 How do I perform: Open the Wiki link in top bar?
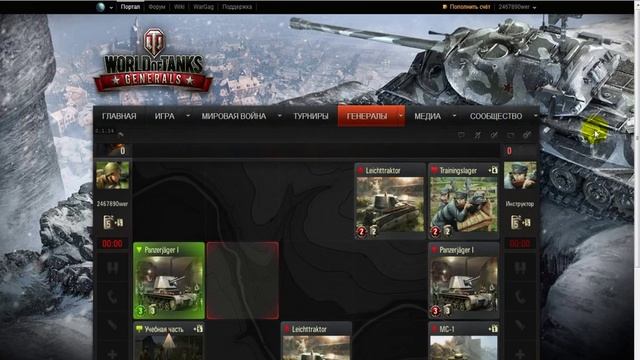179,7
